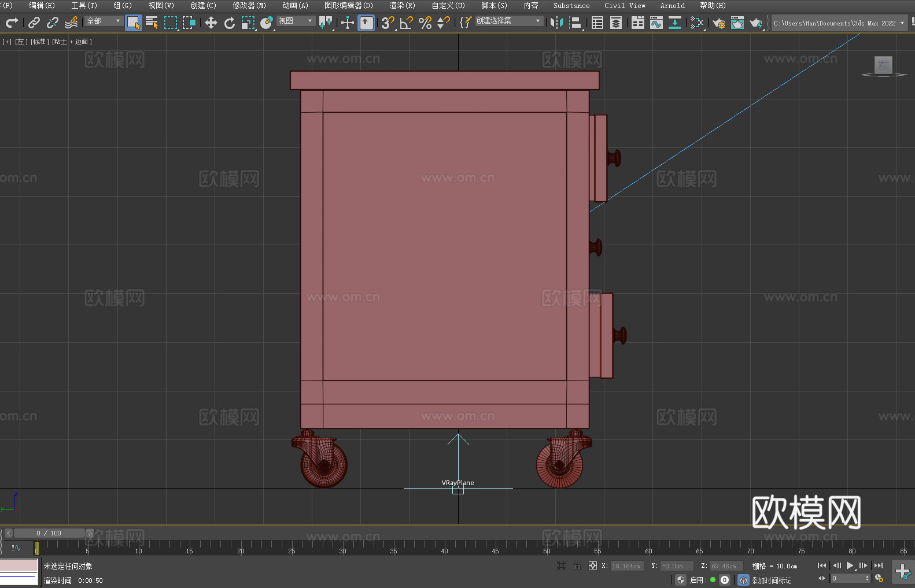Click the Redo arrow icon

[12, 23]
